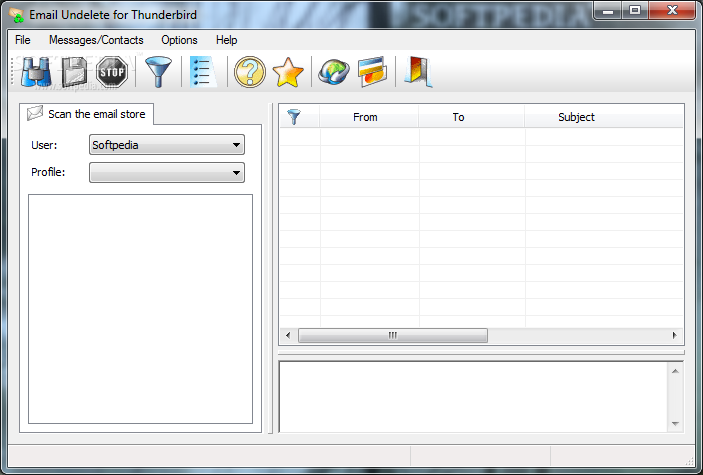Open help via question mark icon

(250, 72)
